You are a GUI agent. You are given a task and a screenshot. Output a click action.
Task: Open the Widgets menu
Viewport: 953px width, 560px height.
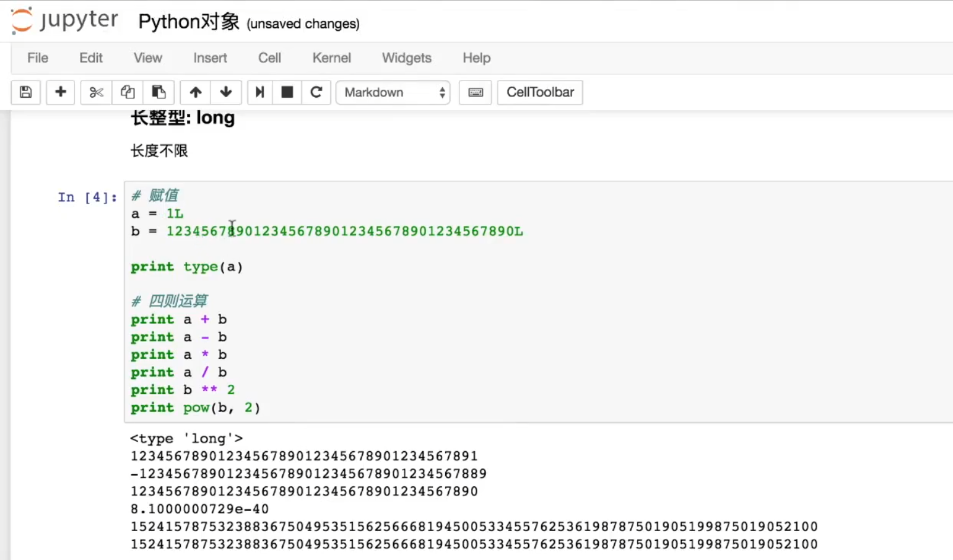407,58
